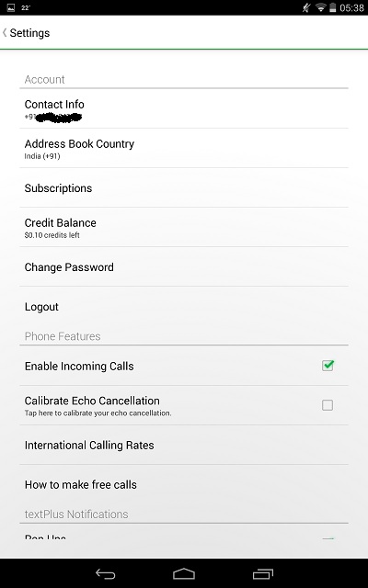Tap the Settings title in header

coord(29,33)
